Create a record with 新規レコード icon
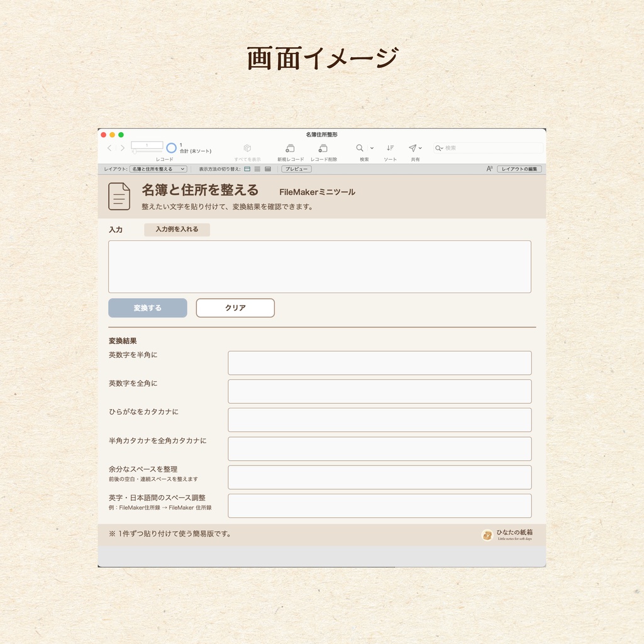 (291, 148)
